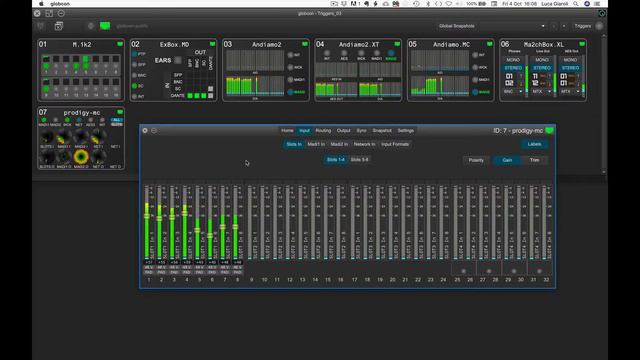Select MADI1 clock on Andiamo.MC device 05
Viewport: 640px width, 360px height.
pyautogui.click(x=475, y=80)
